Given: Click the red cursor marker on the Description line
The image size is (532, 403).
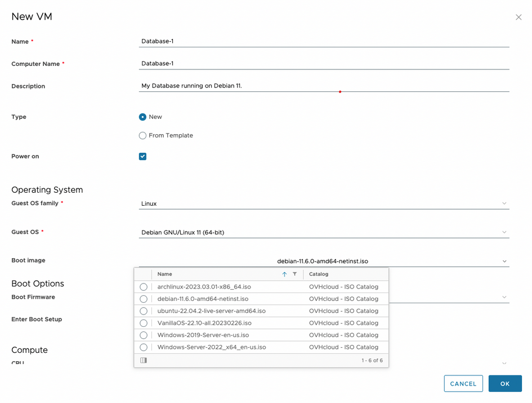Looking at the screenshot, I should (x=340, y=91).
